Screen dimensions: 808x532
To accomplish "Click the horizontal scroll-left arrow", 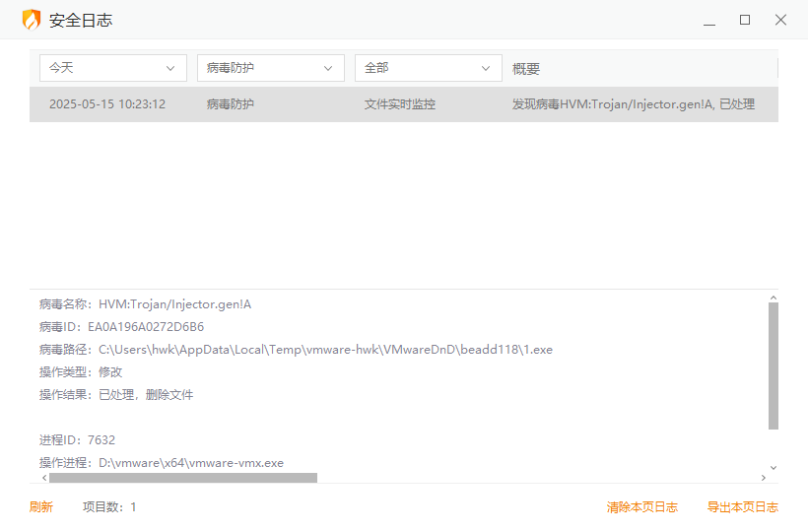I will click(x=44, y=478).
